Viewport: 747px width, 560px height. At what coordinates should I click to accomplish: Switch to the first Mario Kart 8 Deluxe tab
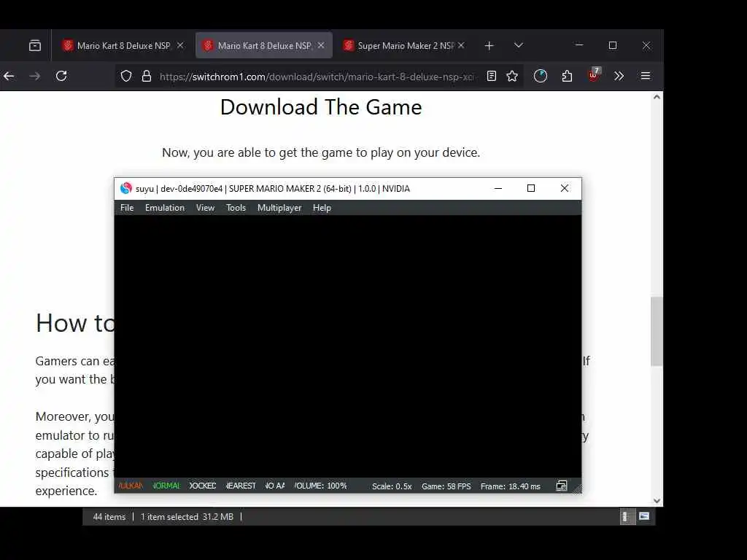(123, 46)
